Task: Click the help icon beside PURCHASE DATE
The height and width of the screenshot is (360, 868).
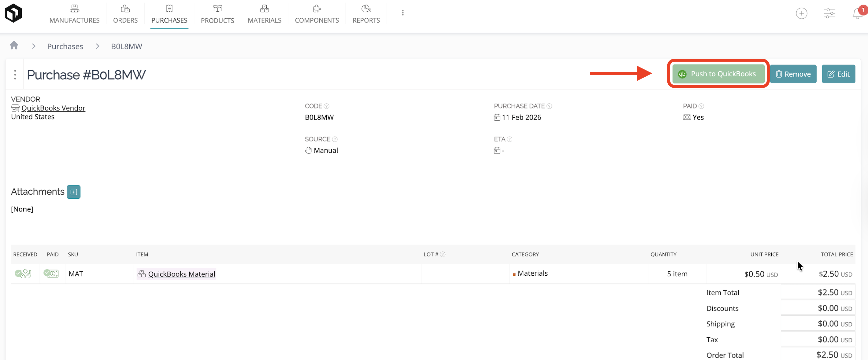Action: pos(549,106)
